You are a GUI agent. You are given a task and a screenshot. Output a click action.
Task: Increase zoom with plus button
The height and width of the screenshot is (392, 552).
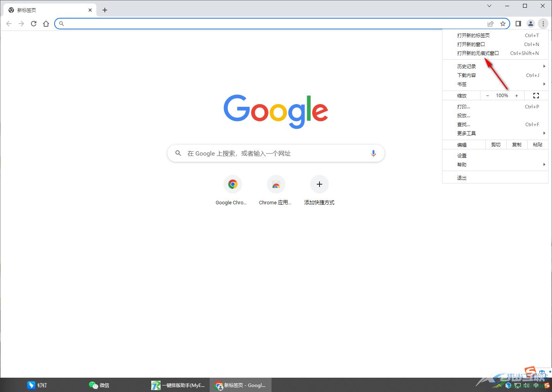click(x=516, y=96)
